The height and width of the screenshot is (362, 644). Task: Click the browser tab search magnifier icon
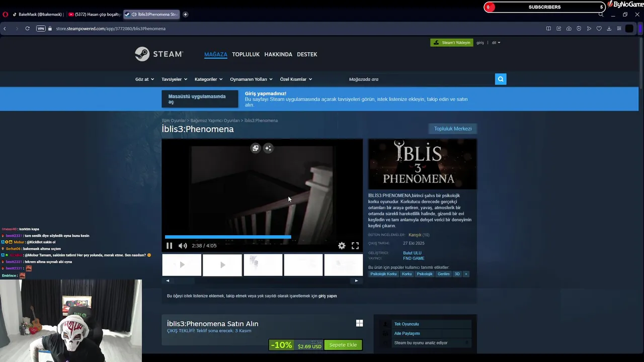[601, 15]
